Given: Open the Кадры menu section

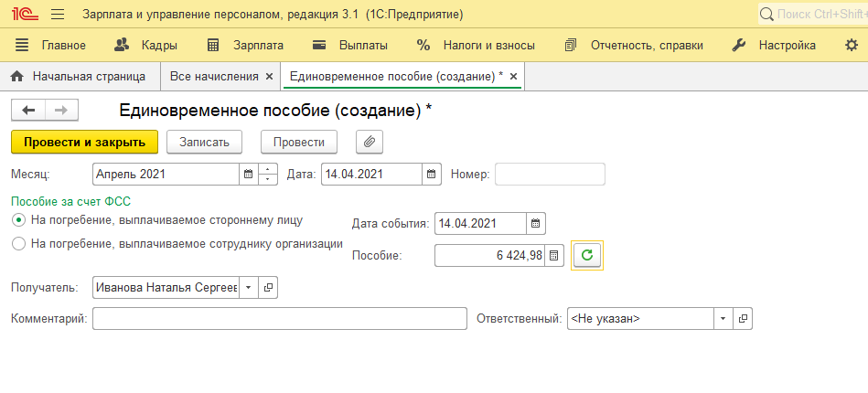Looking at the screenshot, I should pyautogui.click(x=159, y=46).
